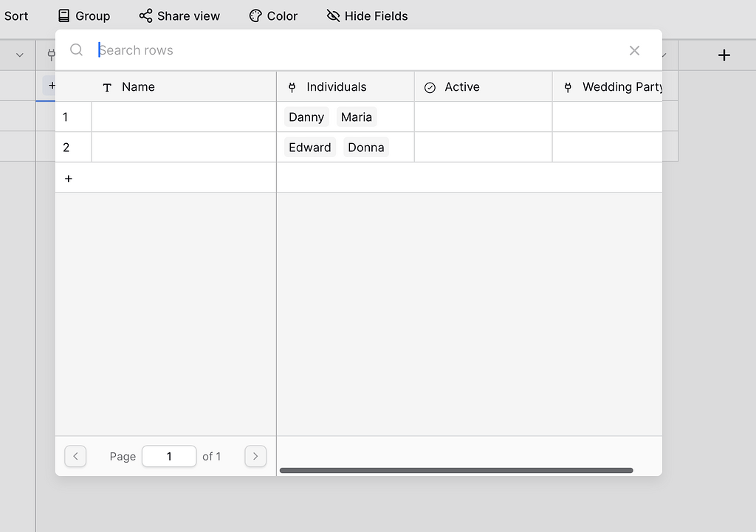Add a new row with the plus button
The height and width of the screenshot is (532, 756).
tap(69, 178)
